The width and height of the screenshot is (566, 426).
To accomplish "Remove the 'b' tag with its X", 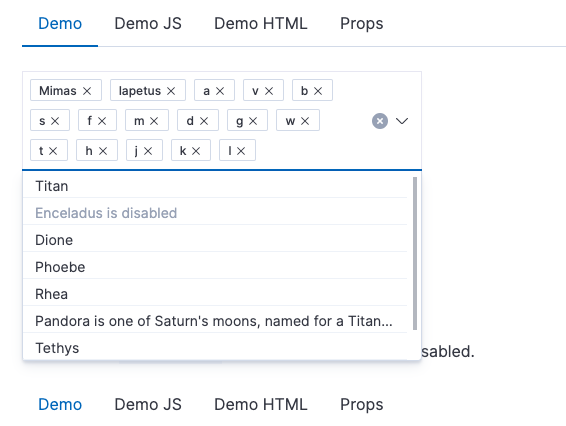I will click(x=318, y=91).
